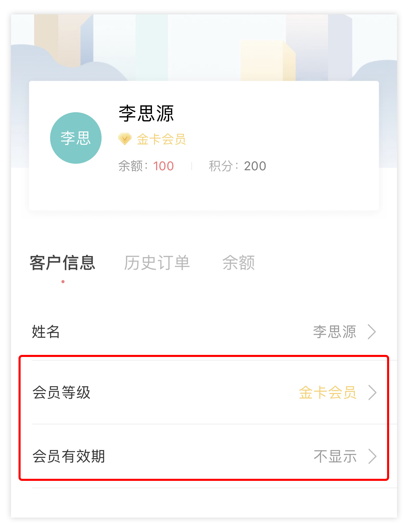Tap the 姓名 row label
The width and height of the screenshot is (408, 532).
point(46,332)
